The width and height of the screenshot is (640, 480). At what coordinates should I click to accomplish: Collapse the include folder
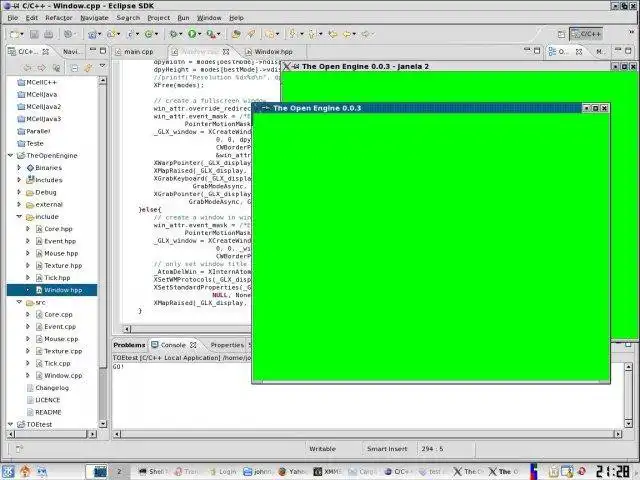click(19, 217)
